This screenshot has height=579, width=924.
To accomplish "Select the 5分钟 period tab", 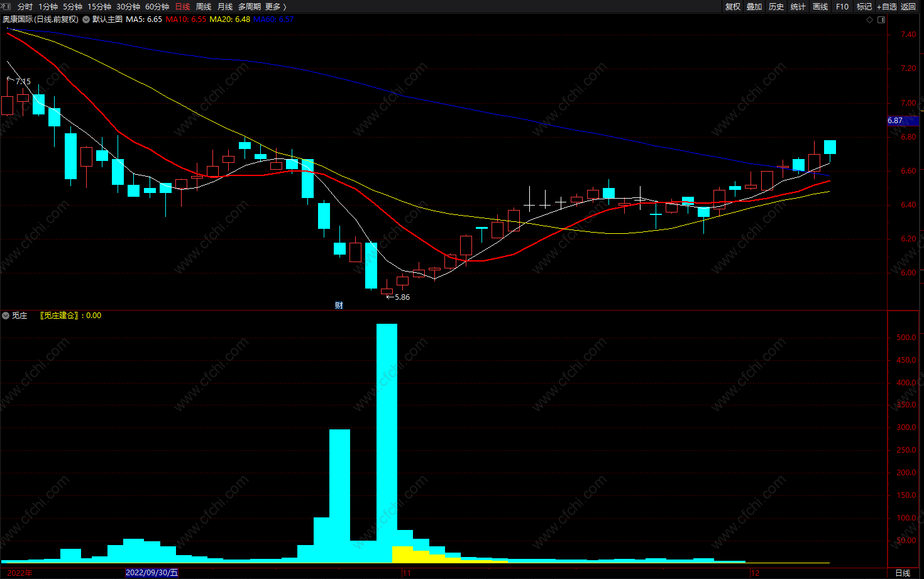I will pyautogui.click(x=72, y=6).
